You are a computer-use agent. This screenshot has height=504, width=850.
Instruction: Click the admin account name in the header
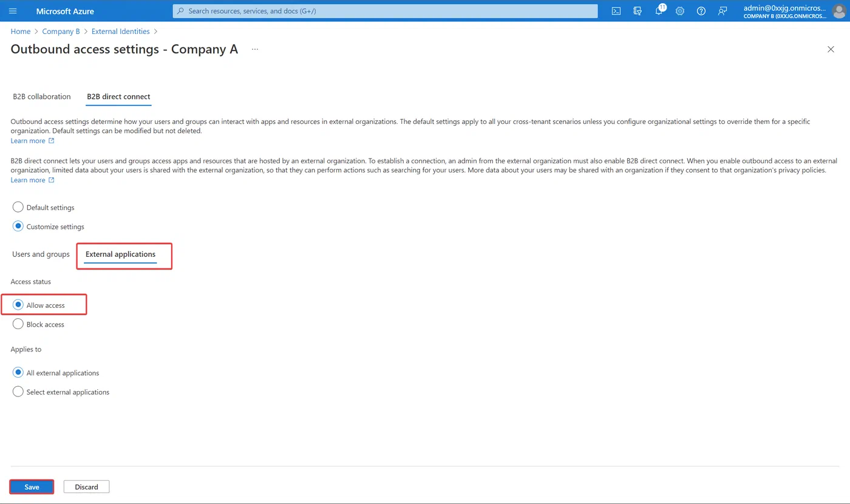click(784, 8)
